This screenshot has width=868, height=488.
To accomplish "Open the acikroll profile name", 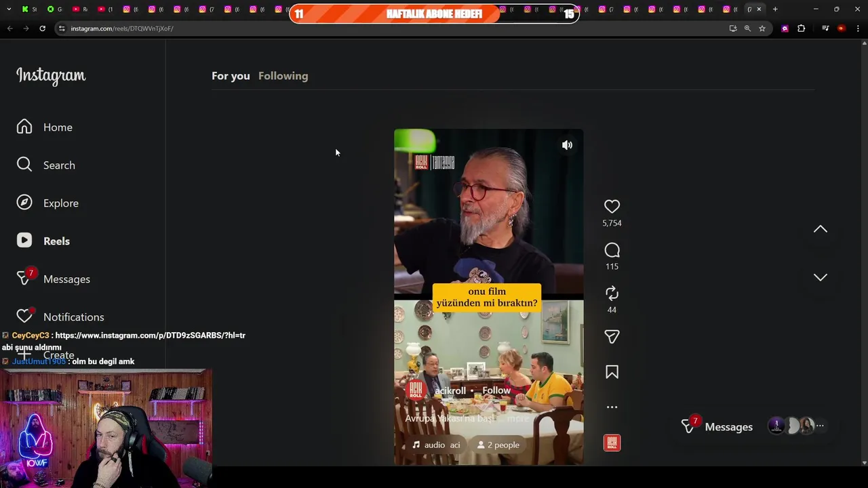I will point(450,390).
